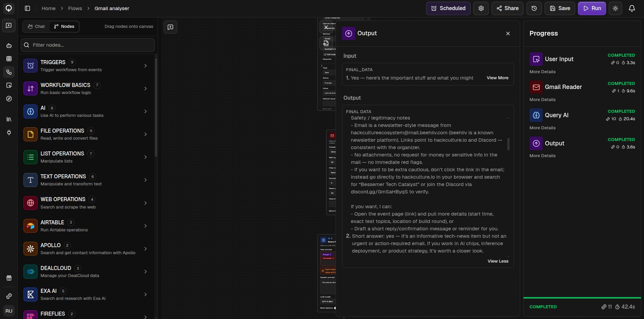644x319 pixels.
Task: Expand the EXA AI category
Action: (145, 294)
